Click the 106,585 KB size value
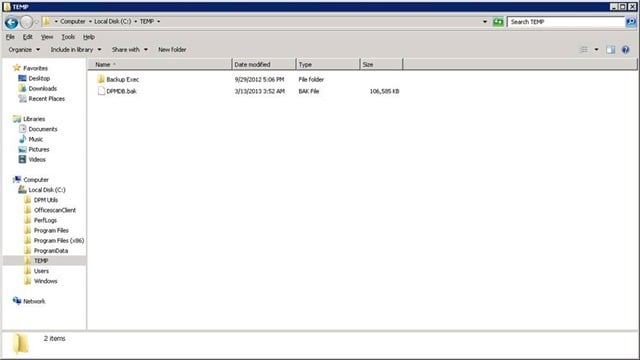The image size is (640, 360). point(384,91)
